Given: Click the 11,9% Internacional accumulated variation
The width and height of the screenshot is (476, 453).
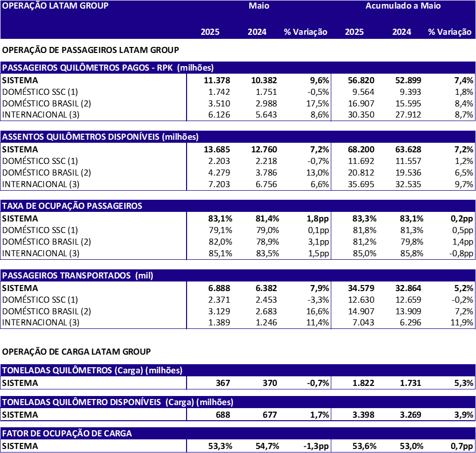Looking at the screenshot, I should (x=462, y=323).
